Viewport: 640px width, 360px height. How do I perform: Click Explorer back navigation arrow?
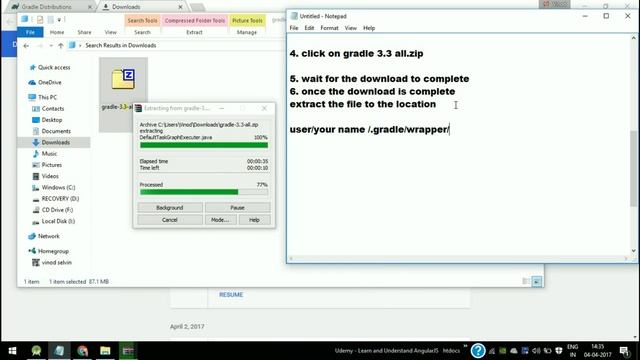coord(26,46)
